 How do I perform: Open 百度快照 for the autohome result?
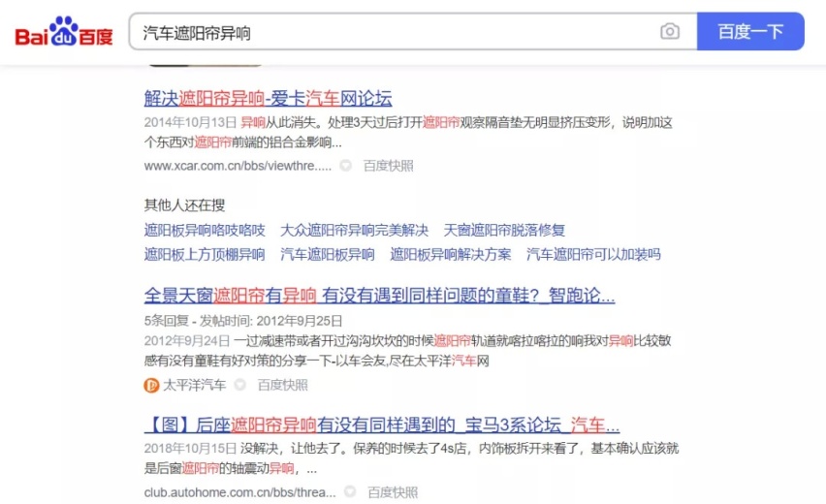tap(393, 492)
